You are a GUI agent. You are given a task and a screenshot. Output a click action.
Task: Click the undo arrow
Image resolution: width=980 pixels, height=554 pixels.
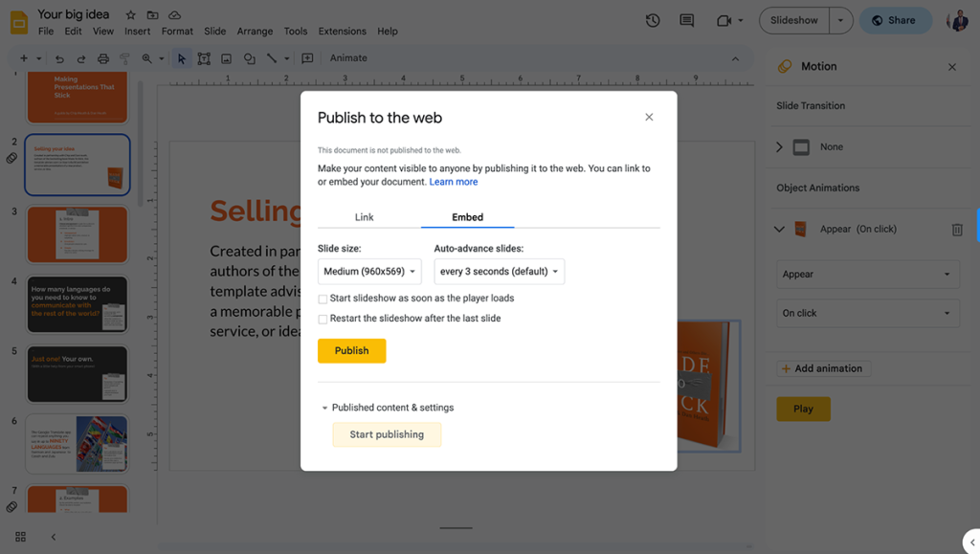(59, 58)
